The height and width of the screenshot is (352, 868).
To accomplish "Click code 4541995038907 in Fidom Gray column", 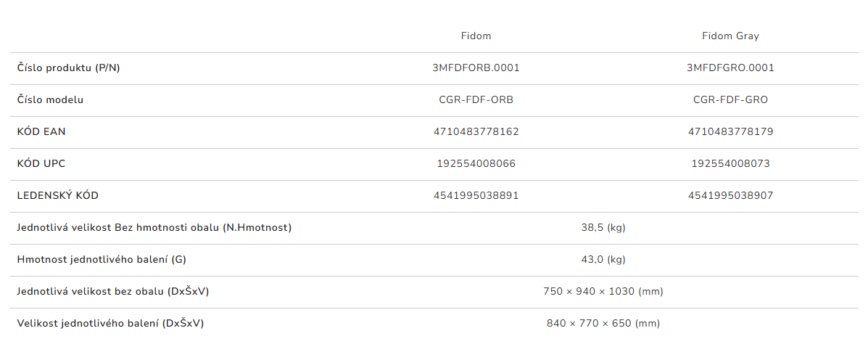I will [x=730, y=196].
